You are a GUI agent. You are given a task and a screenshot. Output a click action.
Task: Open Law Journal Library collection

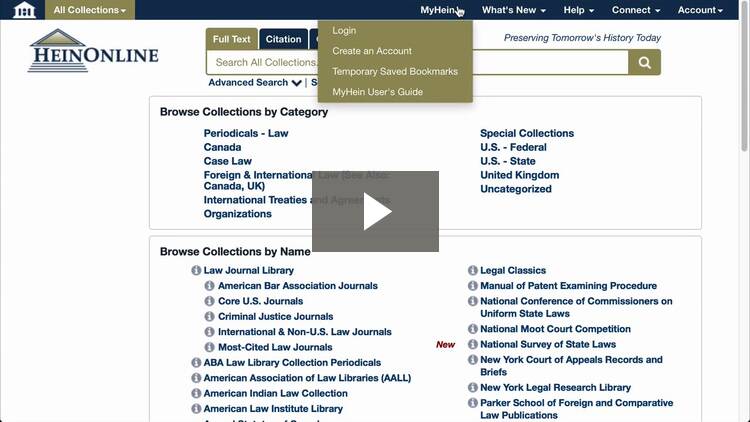(249, 270)
